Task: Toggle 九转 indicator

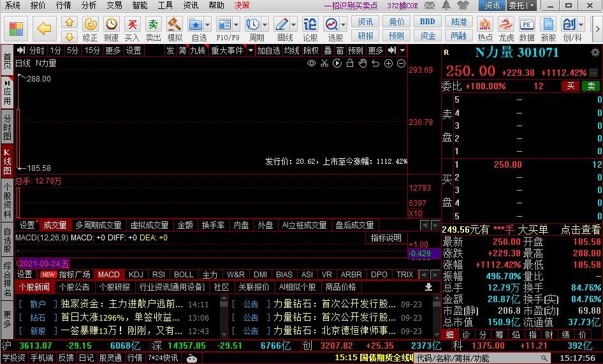Action: [x=198, y=50]
